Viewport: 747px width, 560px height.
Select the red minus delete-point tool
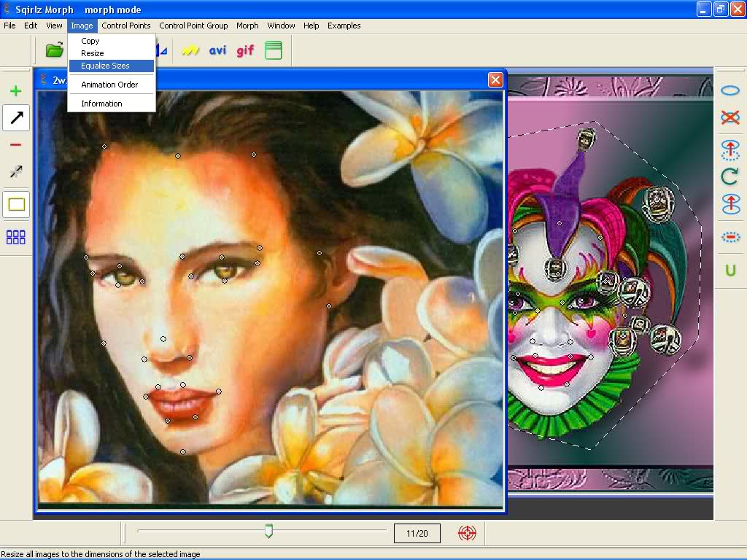(16, 145)
